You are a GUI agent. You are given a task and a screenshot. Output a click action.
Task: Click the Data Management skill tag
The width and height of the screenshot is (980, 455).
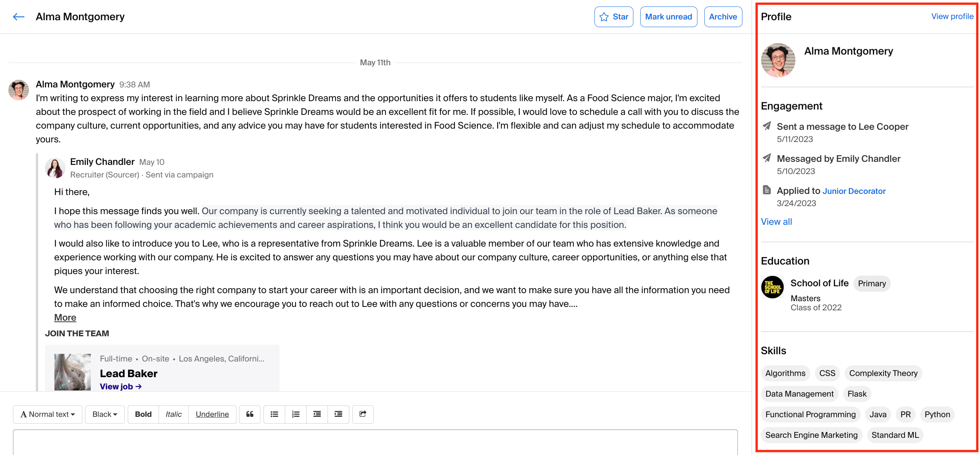799,394
